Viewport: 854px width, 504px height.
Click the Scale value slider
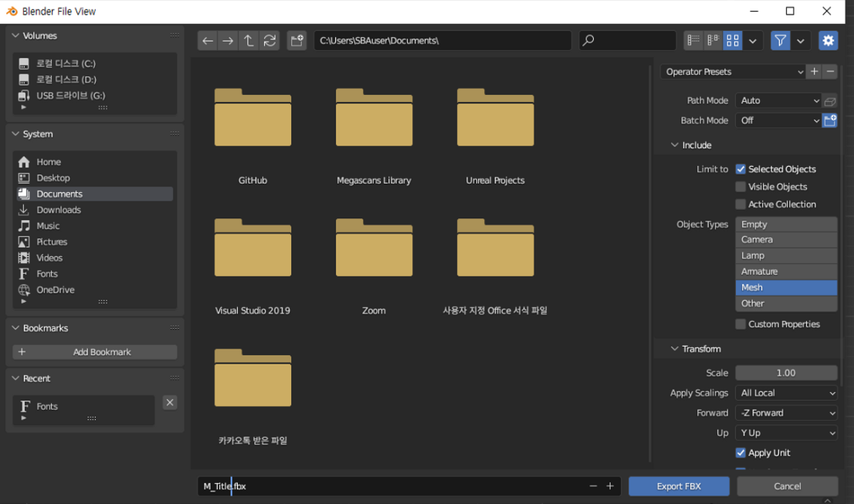click(787, 373)
